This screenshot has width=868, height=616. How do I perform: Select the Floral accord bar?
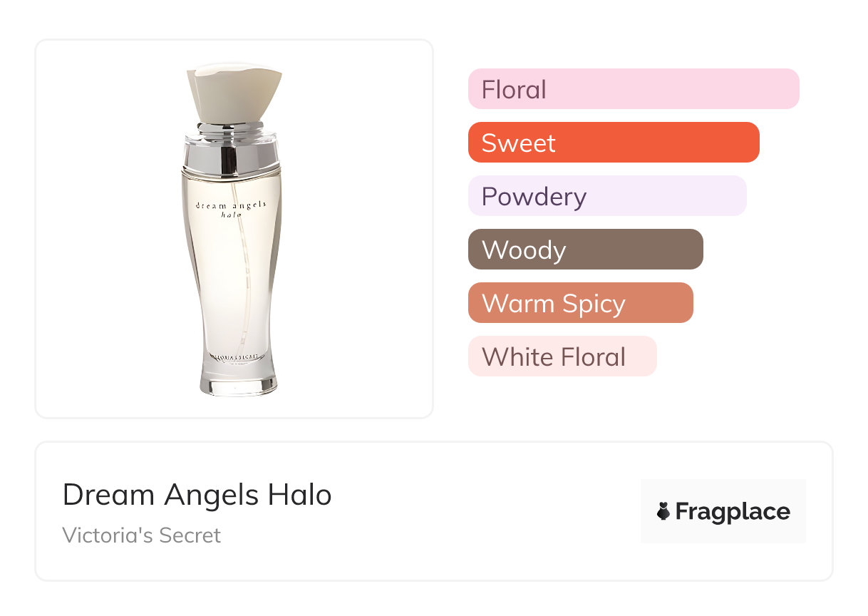[x=634, y=89]
